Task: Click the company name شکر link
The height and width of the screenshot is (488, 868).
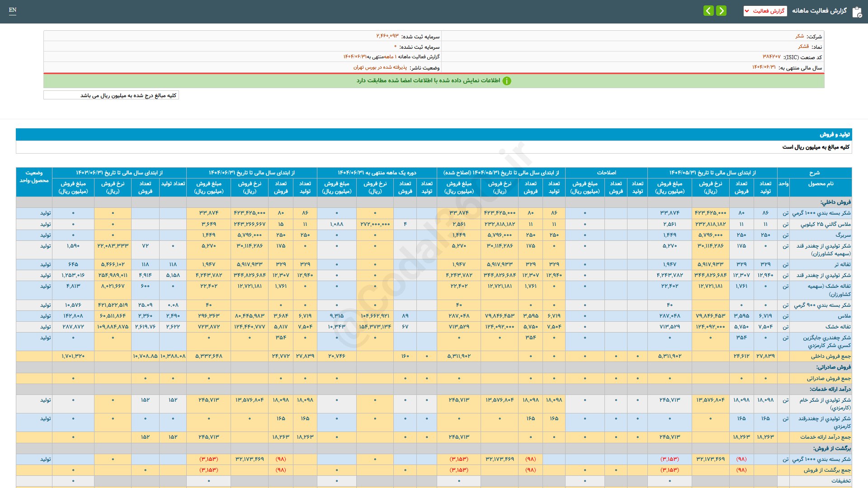Action: point(799,36)
